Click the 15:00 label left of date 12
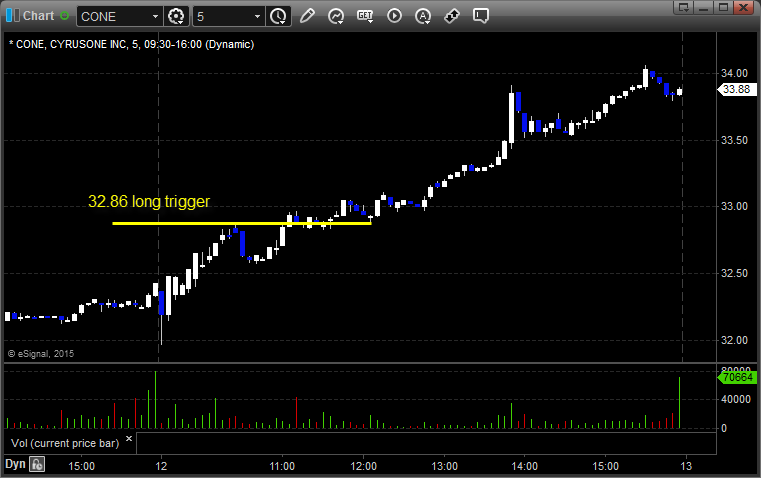The image size is (761, 478). [x=82, y=466]
